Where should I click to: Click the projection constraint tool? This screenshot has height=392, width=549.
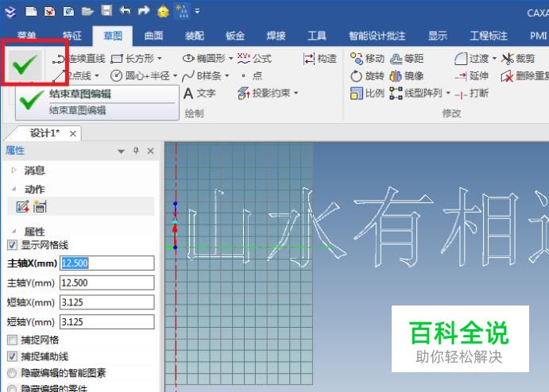pos(265,93)
